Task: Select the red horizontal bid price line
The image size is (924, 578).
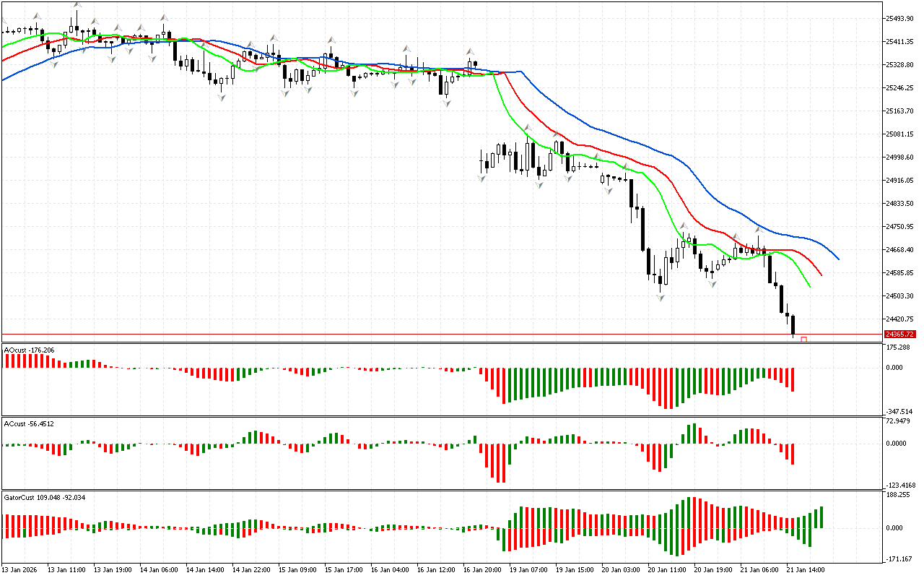Action: click(x=433, y=335)
